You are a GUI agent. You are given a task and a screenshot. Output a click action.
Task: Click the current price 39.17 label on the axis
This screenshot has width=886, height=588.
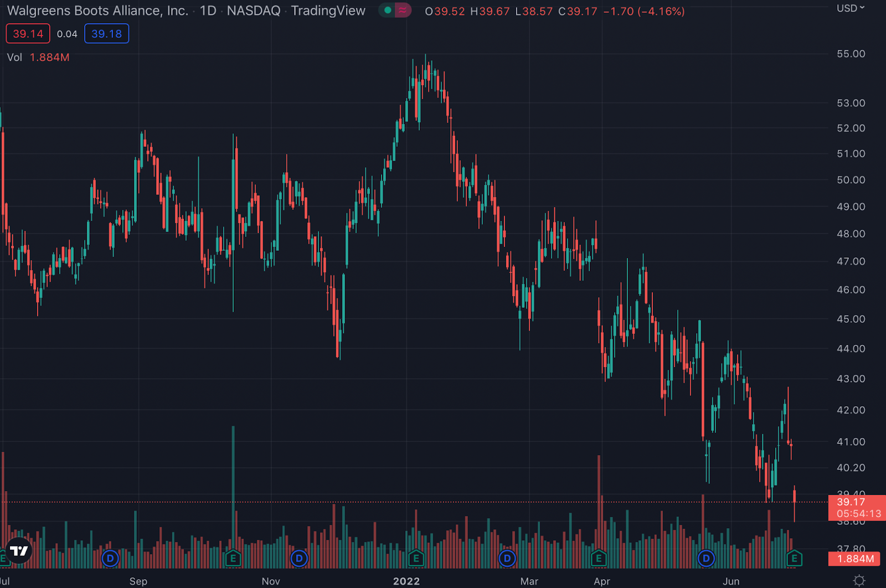851,502
